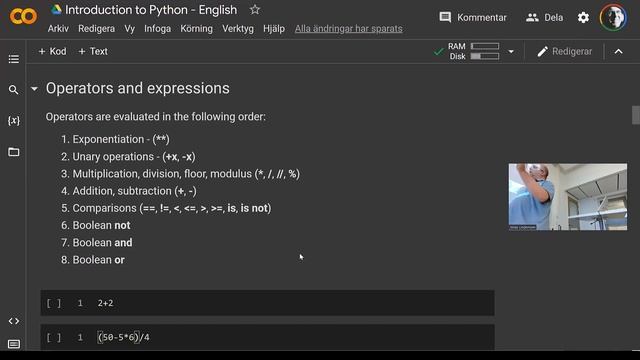Open the Infoga menu
This screenshot has width=640, height=360.
(157, 29)
